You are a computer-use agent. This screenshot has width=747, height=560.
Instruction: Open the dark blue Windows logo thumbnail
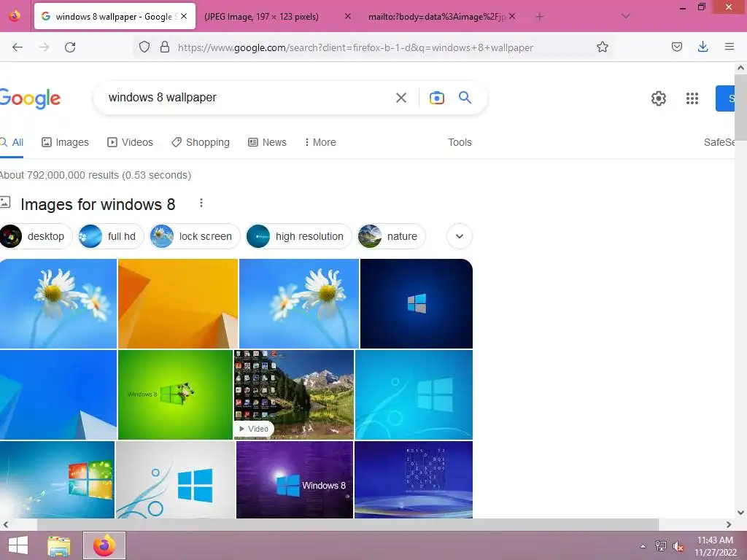point(417,304)
